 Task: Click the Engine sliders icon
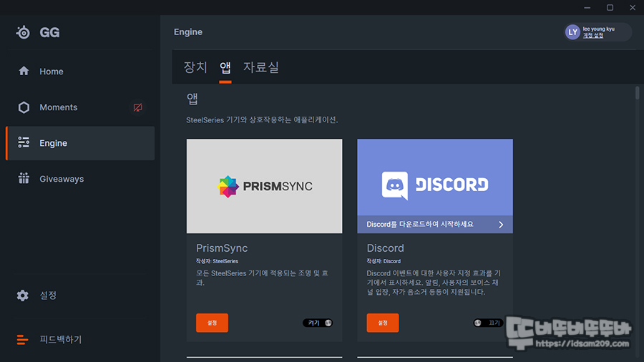coord(24,142)
